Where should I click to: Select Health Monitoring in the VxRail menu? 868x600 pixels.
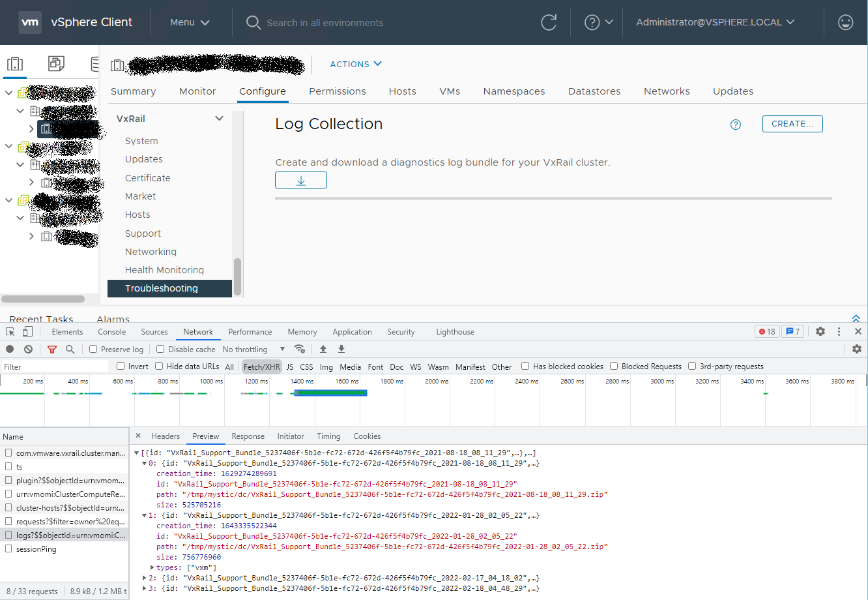[164, 269]
